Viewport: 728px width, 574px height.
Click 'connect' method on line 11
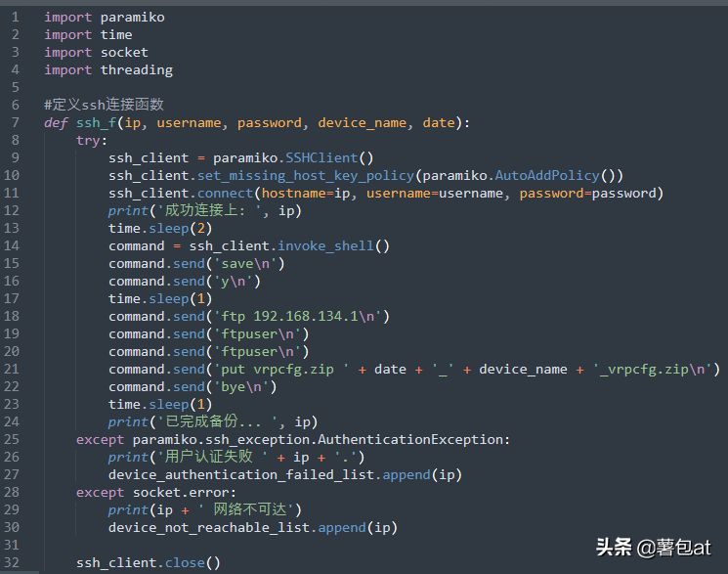pos(225,194)
